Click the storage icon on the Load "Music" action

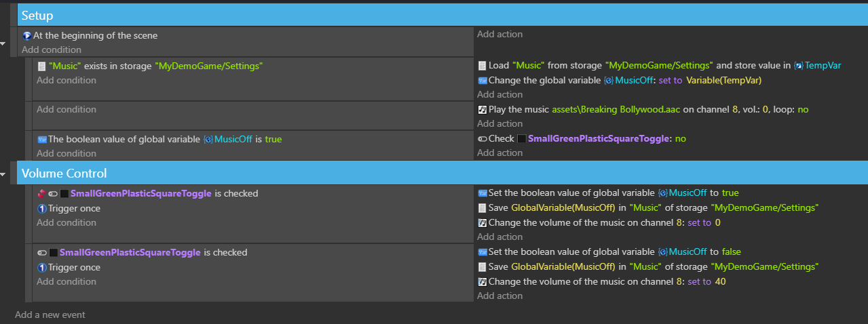tap(483, 66)
